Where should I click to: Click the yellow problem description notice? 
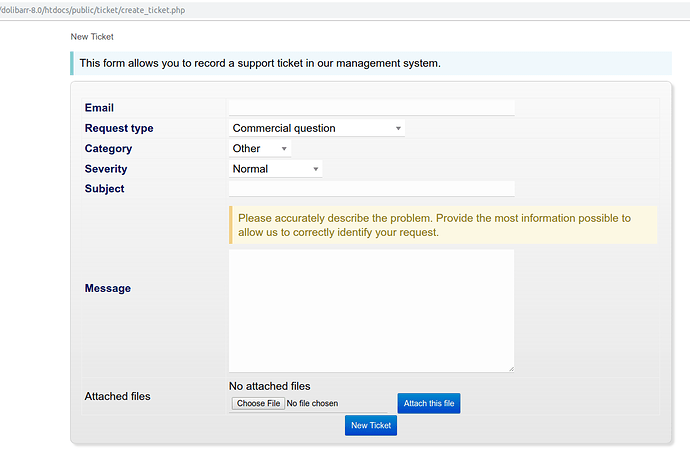pyautogui.click(x=443, y=225)
